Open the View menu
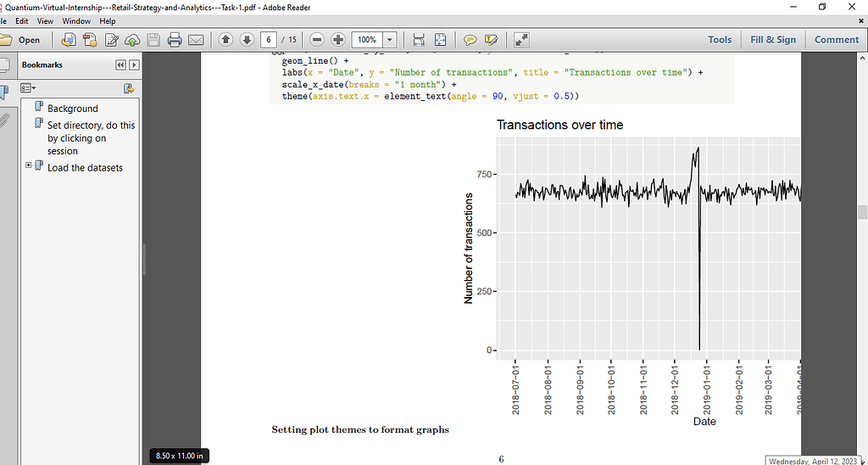868x465 pixels. (45, 20)
